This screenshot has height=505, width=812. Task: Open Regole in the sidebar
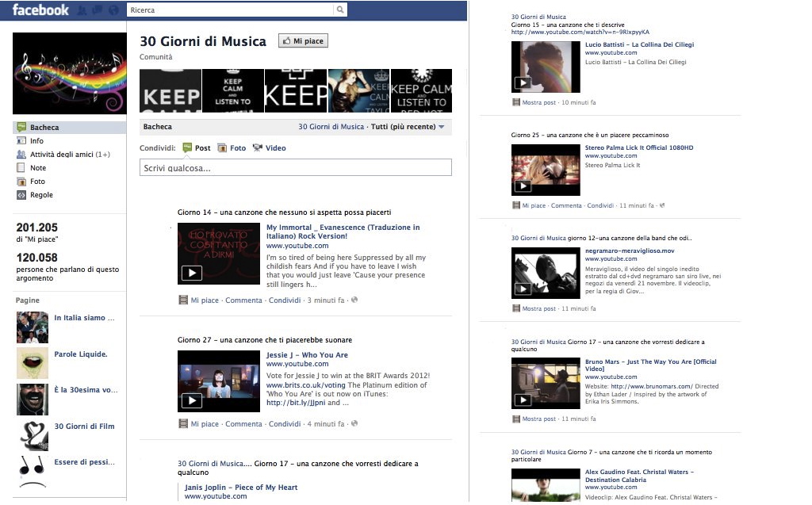[x=41, y=195]
